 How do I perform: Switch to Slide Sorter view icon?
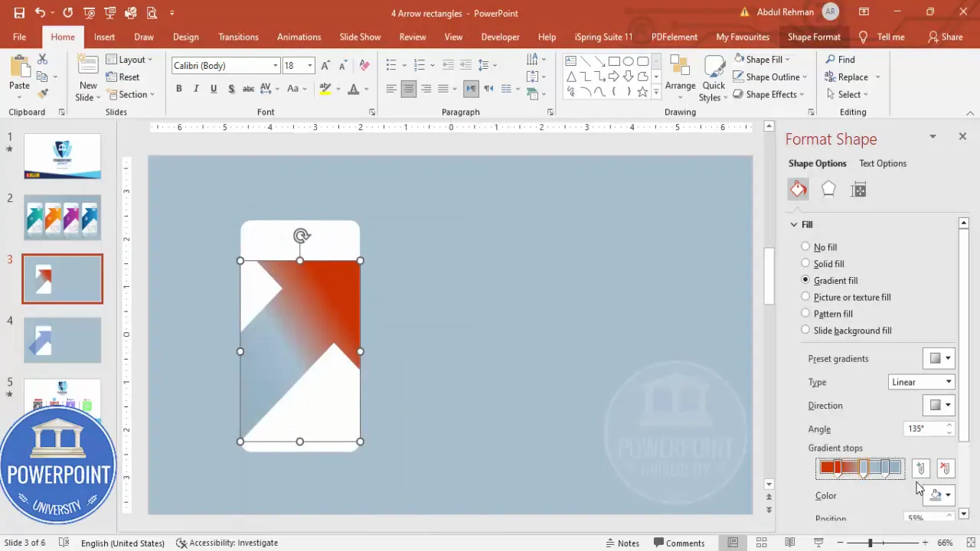pyautogui.click(x=762, y=543)
